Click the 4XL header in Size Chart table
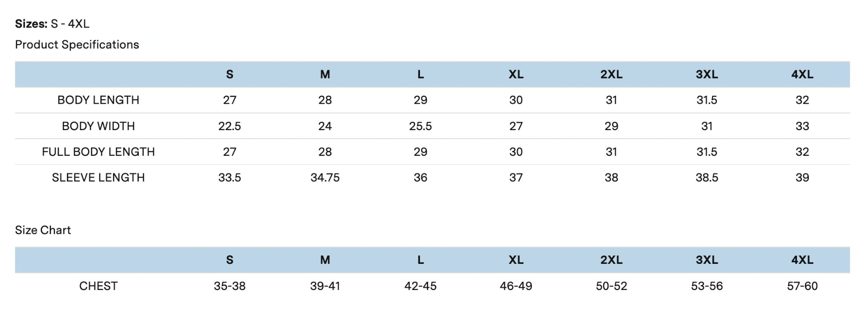 pyautogui.click(x=802, y=260)
